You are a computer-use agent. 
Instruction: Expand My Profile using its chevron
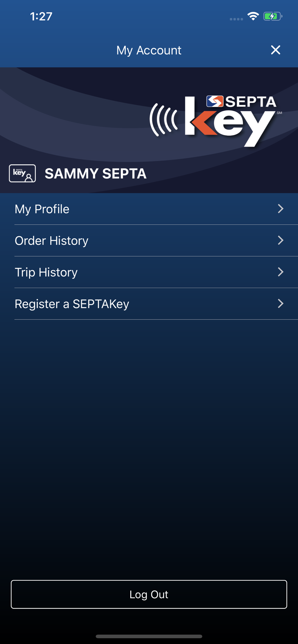coord(280,209)
